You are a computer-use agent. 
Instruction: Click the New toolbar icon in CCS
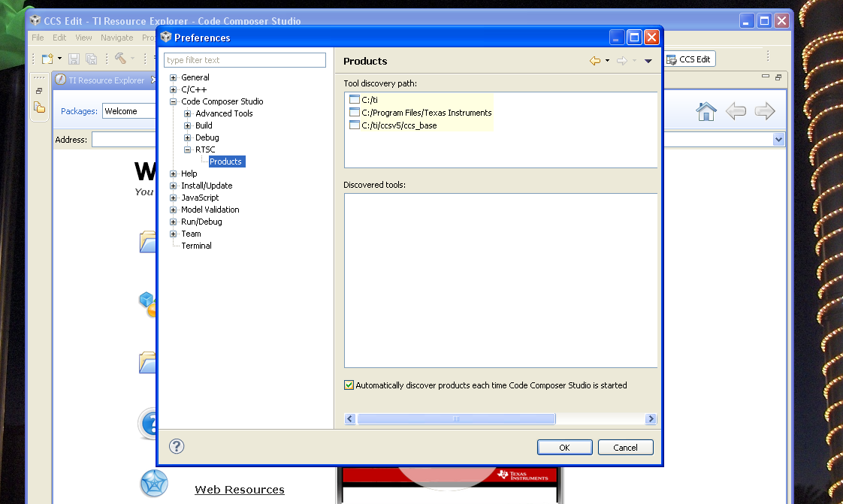48,59
